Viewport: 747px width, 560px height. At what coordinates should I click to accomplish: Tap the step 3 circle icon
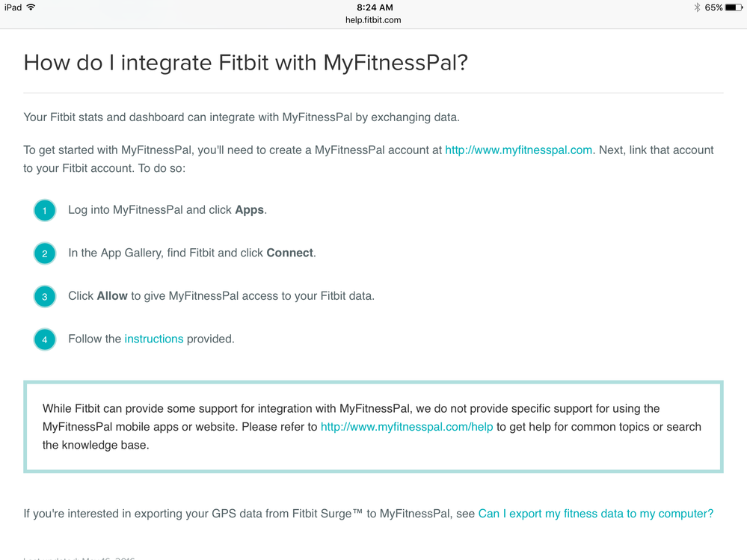click(45, 297)
